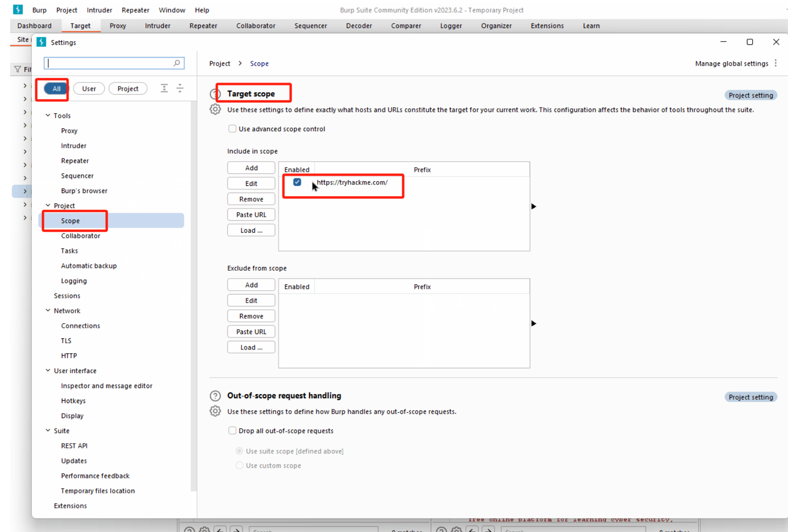Click the collapse all sections icon
The image size is (788, 532).
click(x=180, y=88)
